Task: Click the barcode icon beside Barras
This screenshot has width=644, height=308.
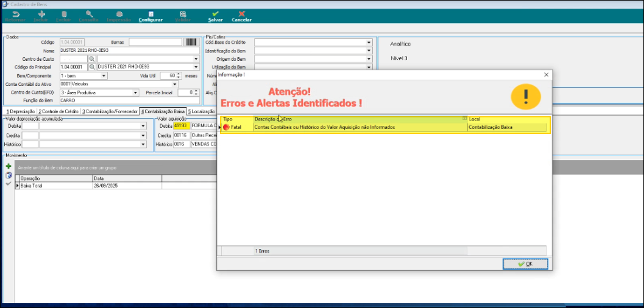Action: [x=191, y=42]
